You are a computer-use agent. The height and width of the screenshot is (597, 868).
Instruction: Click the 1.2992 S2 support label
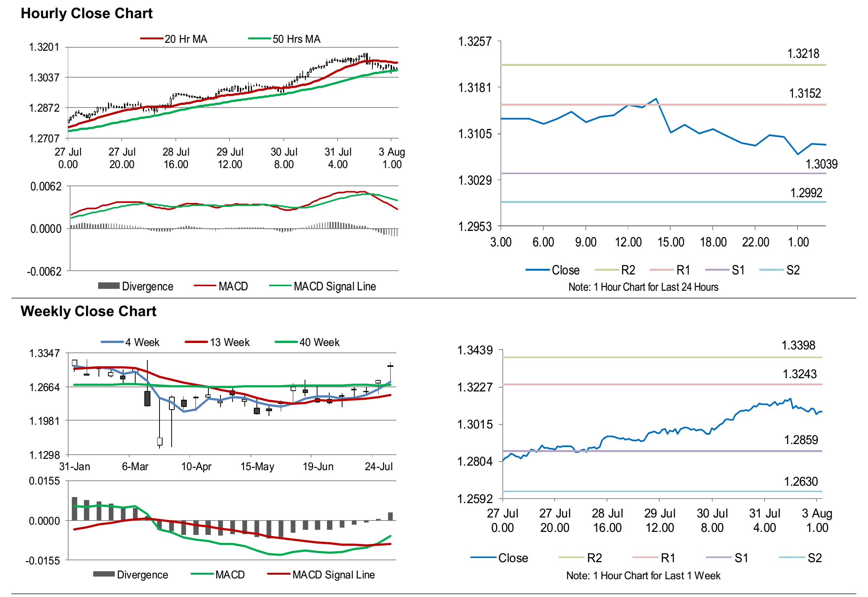coord(806,193)
